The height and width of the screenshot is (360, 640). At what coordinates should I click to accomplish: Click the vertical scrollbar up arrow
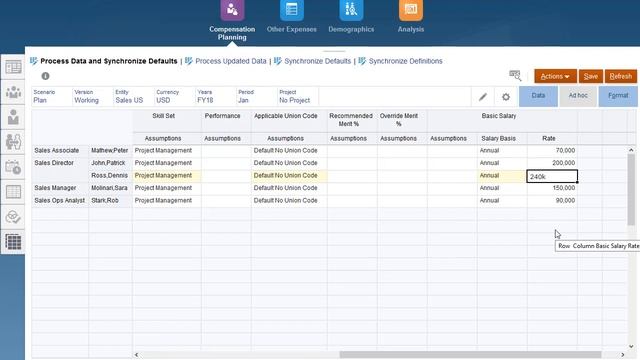pos(631,150)
